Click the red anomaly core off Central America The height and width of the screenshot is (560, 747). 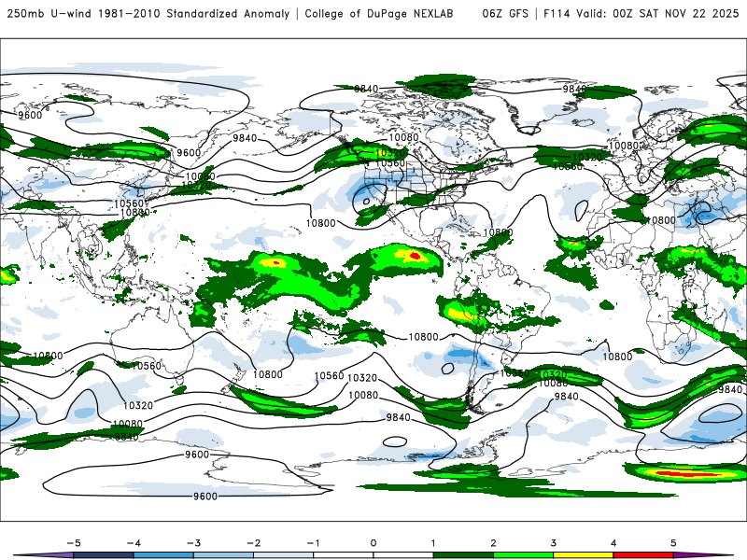pyautogui.click(x=415, y=256)
